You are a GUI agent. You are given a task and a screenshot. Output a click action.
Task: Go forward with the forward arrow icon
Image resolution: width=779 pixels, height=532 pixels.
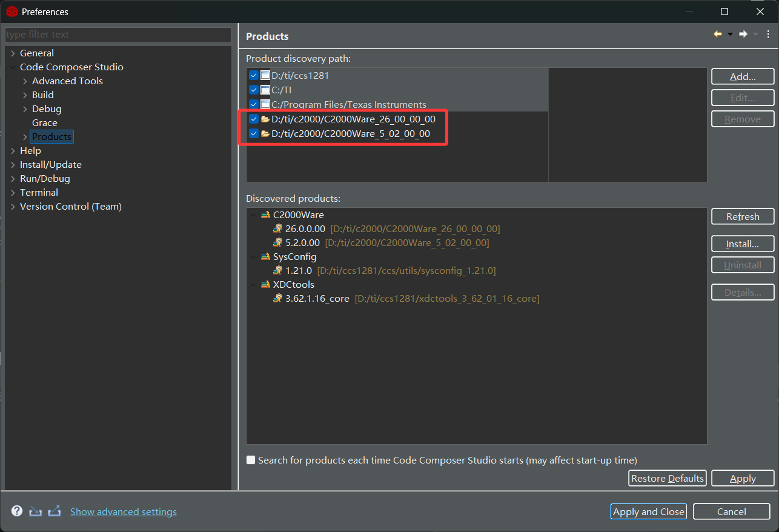click(x=743, y=35)
